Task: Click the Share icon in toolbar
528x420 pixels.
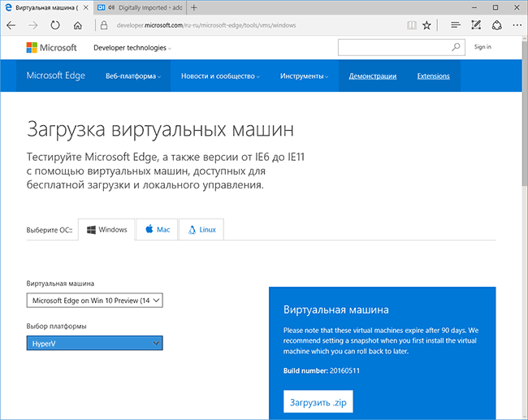Action: coord(497,25)
